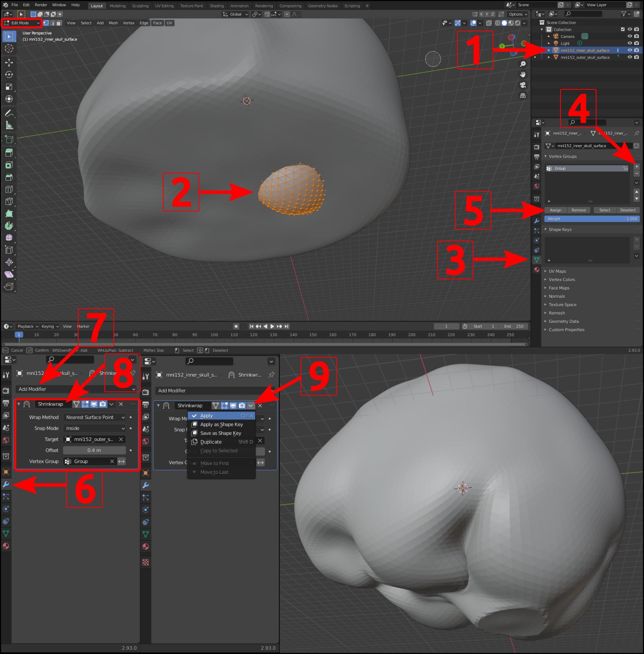Image resolution: width=644 pixels, height=654 pixels.
Task: Choose Apply as Shape Key menu entry
Action: click(221, 424)
